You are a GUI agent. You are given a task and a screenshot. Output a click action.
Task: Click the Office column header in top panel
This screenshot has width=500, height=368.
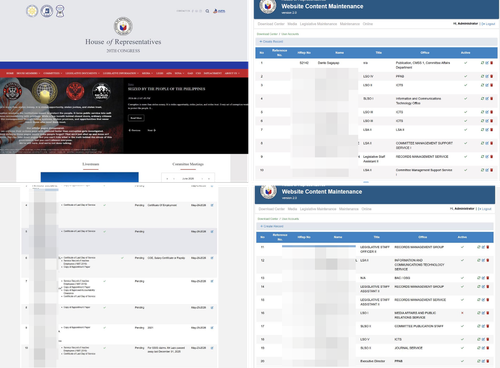[x=425, y=53]
